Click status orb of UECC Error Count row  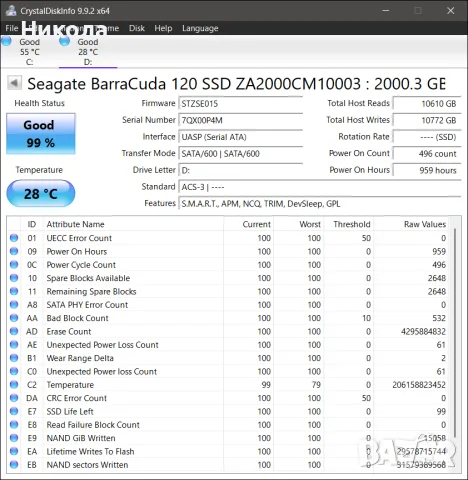14,238
